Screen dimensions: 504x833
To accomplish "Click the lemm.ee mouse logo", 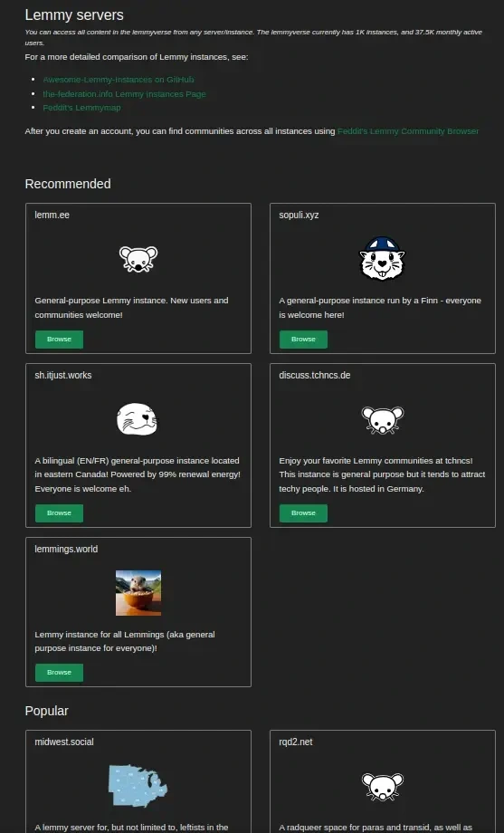I will point(138,259).
